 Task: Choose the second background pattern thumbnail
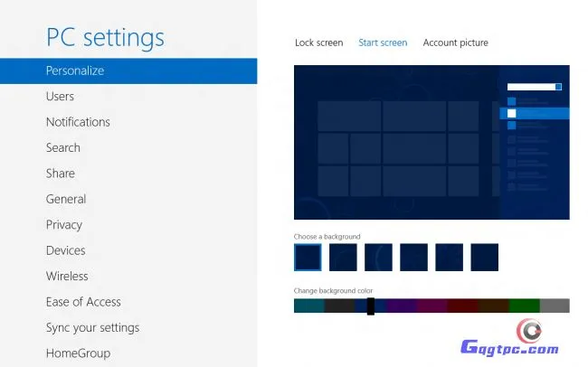(x=343, y=258)
